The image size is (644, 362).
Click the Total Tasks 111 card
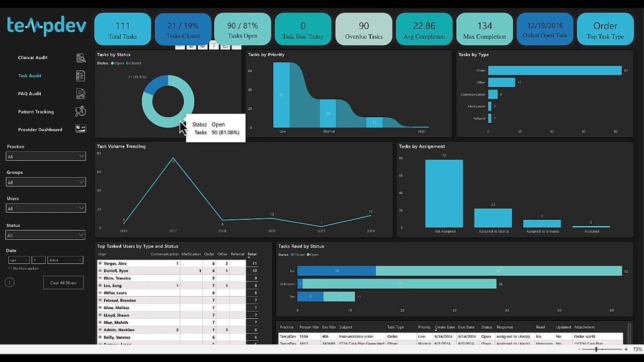pos(122,29)
